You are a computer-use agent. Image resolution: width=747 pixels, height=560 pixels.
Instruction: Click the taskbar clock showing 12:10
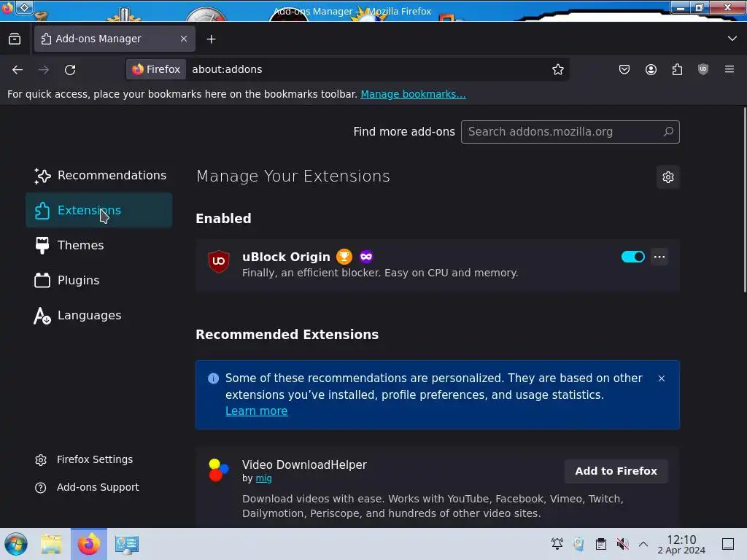(x=681, y=544)
